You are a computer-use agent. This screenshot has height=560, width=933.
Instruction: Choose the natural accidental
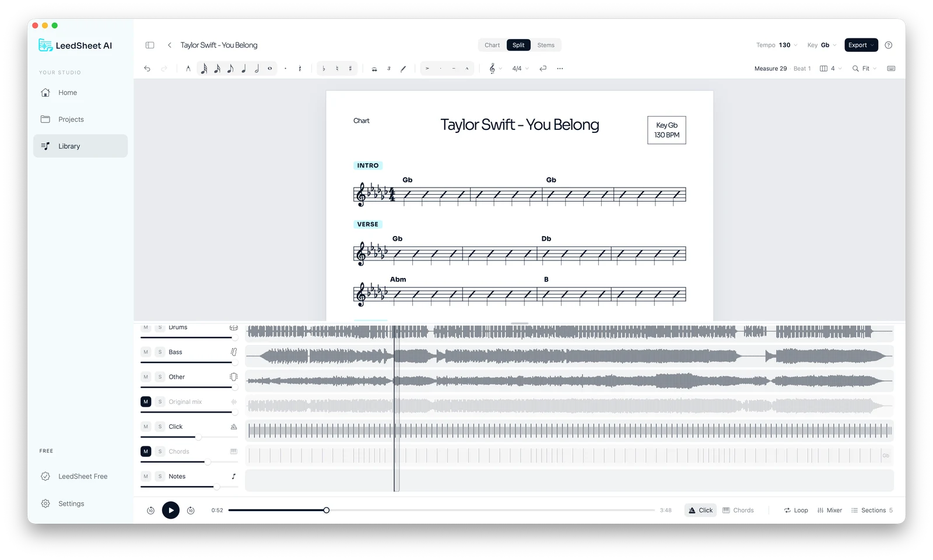click(x=337, y=69)
